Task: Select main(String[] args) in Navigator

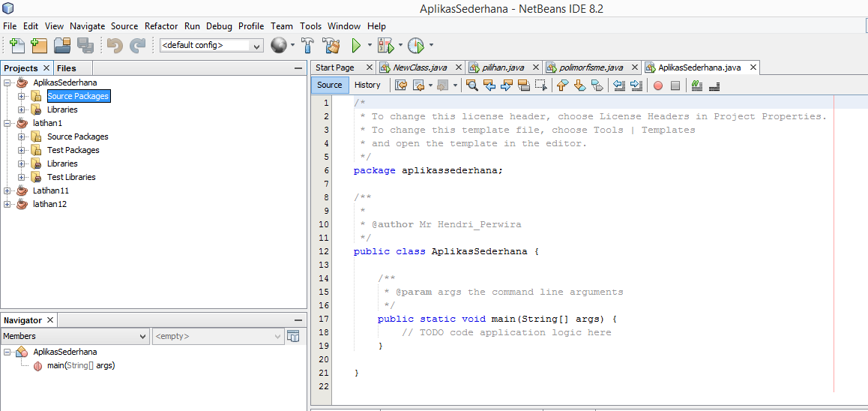Action: (x=81, y=365)
